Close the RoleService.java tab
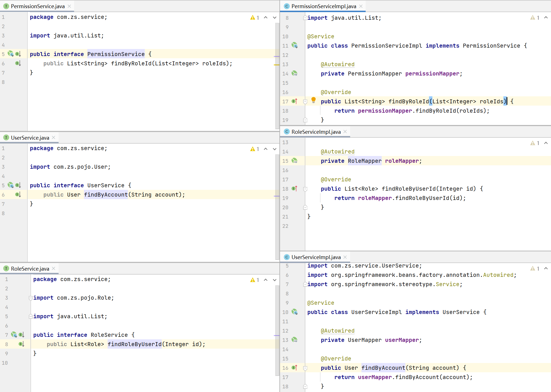 (54, 268)
